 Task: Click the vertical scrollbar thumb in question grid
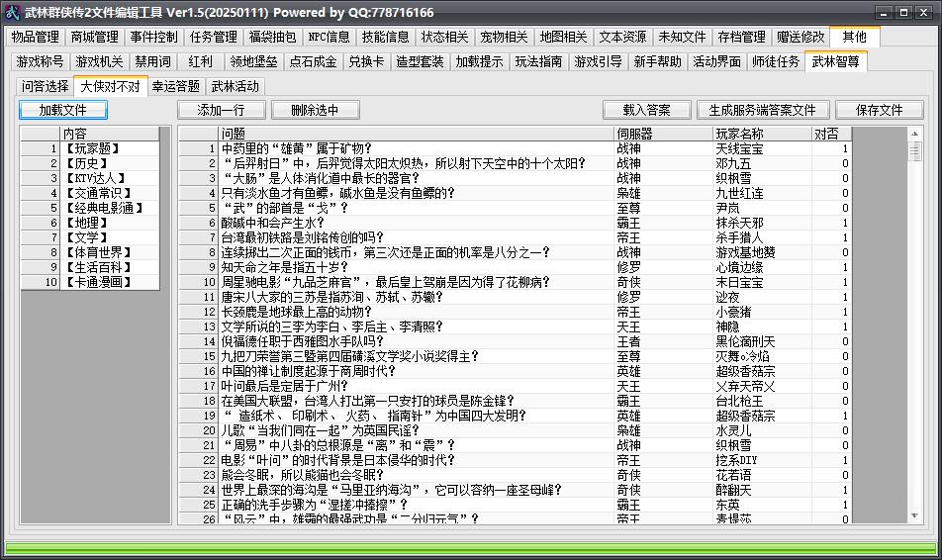point(915,150)
